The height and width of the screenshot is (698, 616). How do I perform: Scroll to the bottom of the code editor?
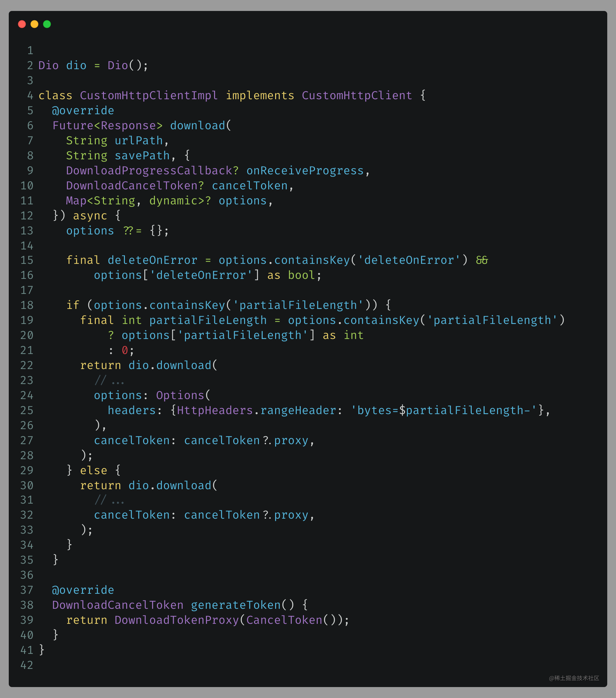(x=308, y=666)
